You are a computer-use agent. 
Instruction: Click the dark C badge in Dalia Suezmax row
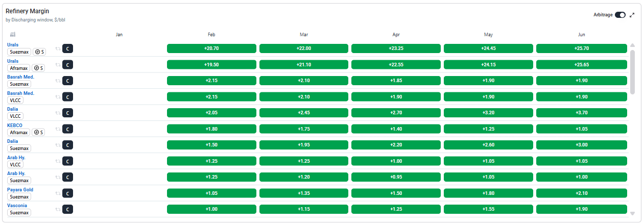pyautogui.click(x=68, y=145)
